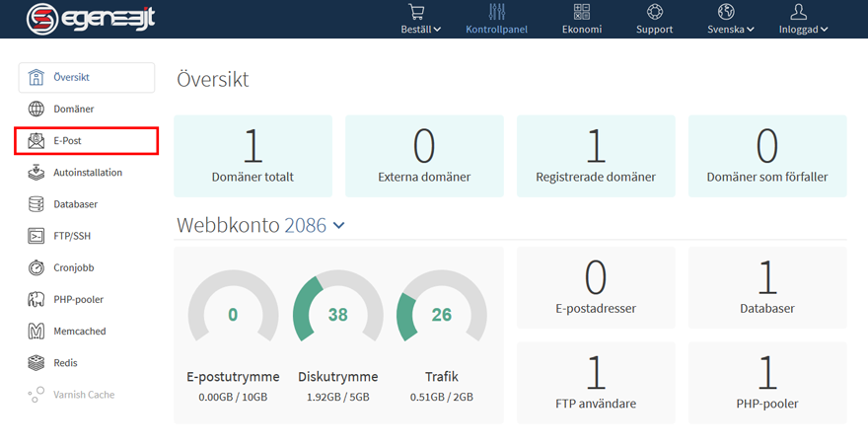Click the Domäner totalt card
Screen dimensions: 868x447
click(x=253, y=156)
